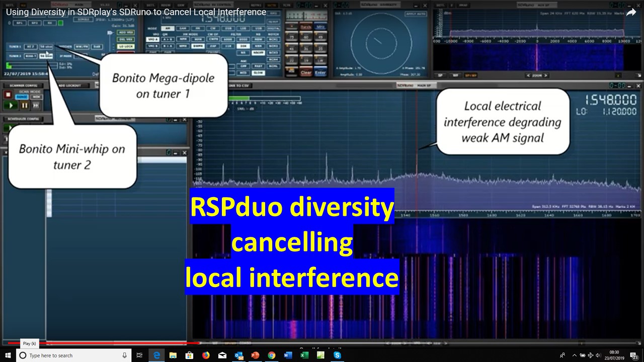Open Firefox from the taskbar
Viewport: 644px width, 362px height.
(x=206, y=355)
